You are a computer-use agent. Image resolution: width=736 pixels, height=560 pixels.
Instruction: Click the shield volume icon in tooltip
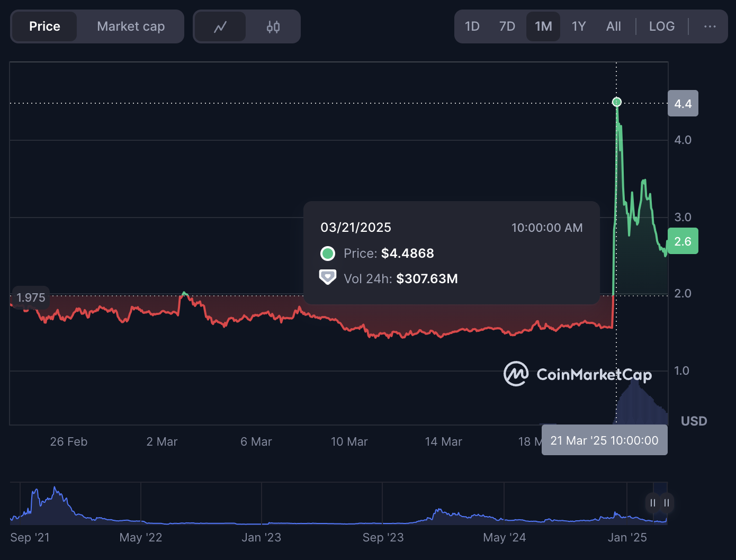point(328,277)
